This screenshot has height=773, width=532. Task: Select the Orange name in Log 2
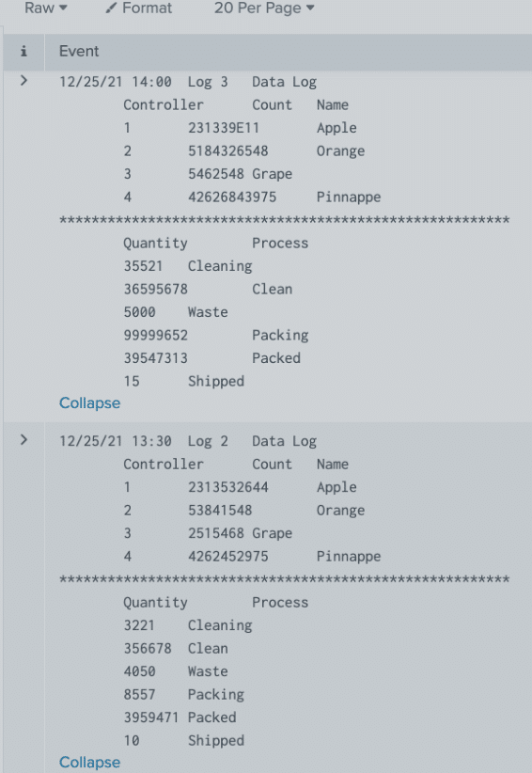point(341,511)
